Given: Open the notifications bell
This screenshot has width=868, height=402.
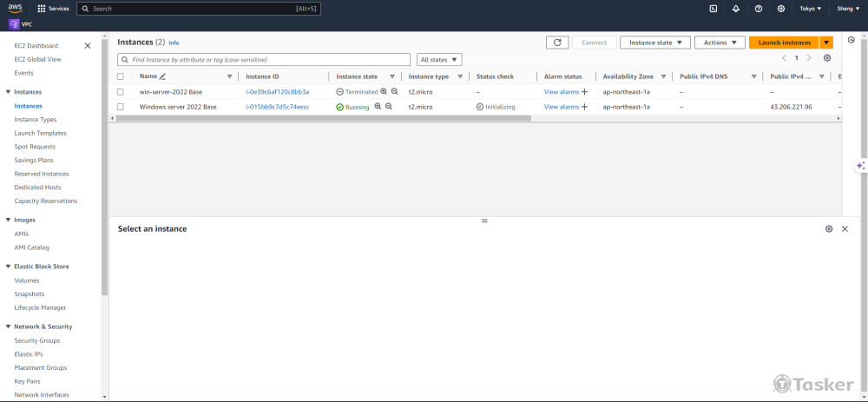Looking at the screenshot, I should click(736, 9).
